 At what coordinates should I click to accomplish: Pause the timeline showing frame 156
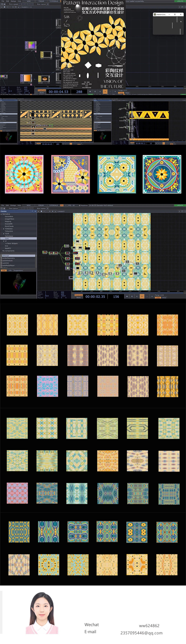[x=132, y=296]
